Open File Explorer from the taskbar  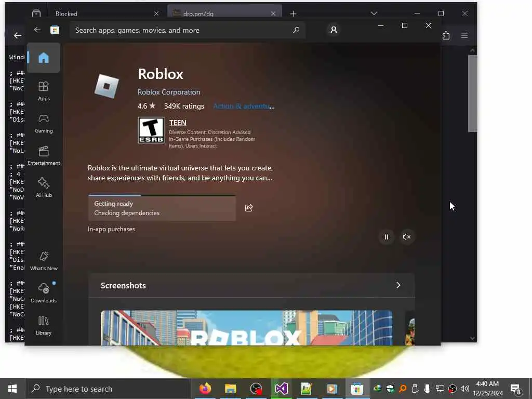coord(230,389)
